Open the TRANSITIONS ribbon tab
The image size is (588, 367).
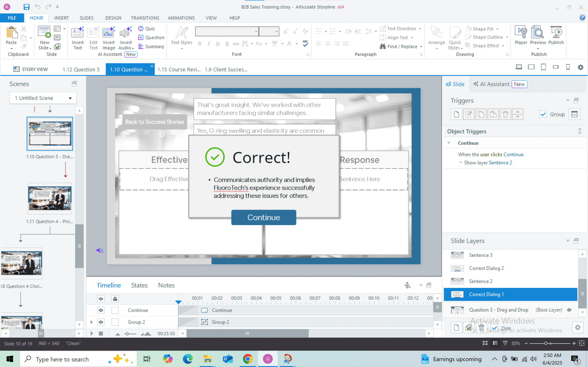click(145, 18)
